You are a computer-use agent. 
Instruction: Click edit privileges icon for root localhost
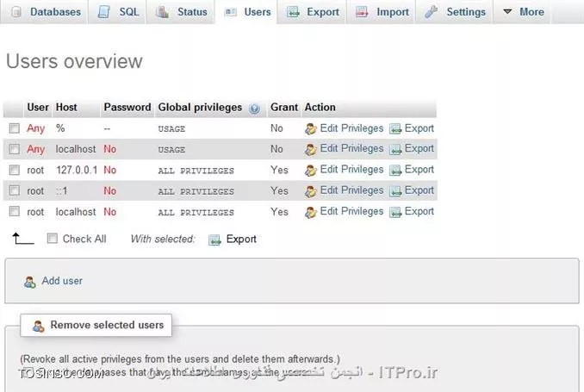click(311, 212)
